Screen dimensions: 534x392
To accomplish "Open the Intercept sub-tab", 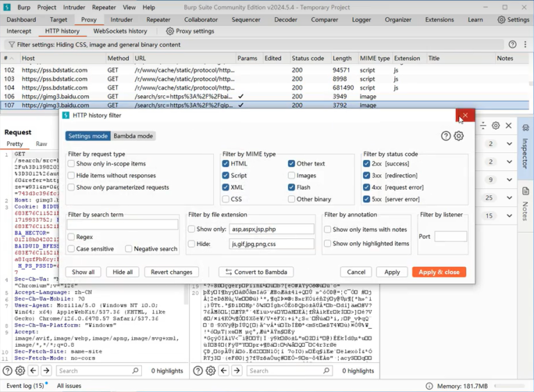I will click(19, 31).
